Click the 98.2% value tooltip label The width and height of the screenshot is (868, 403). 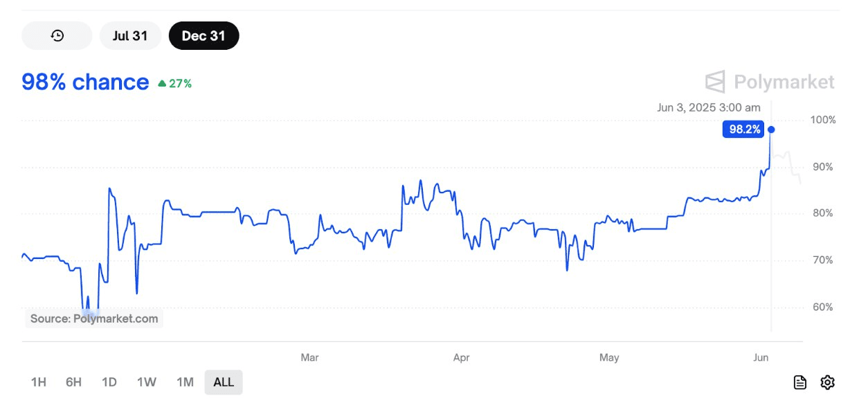pos(743,129)
